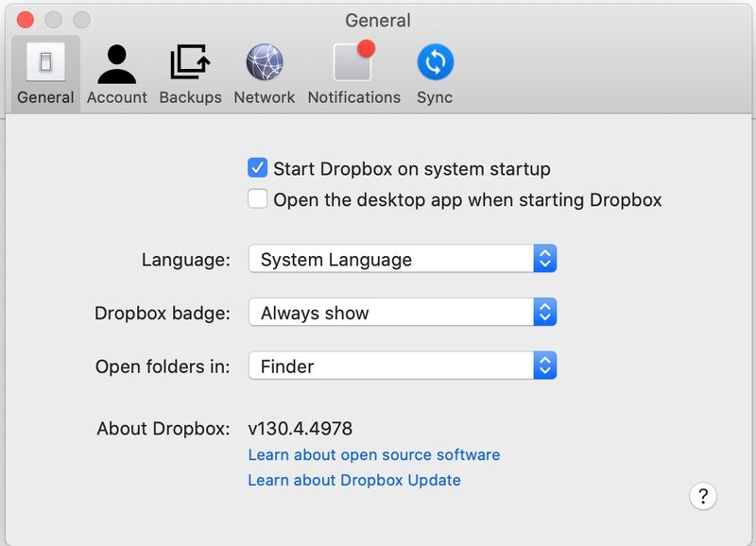Open the Language dropdown menu

pos(403,260)
